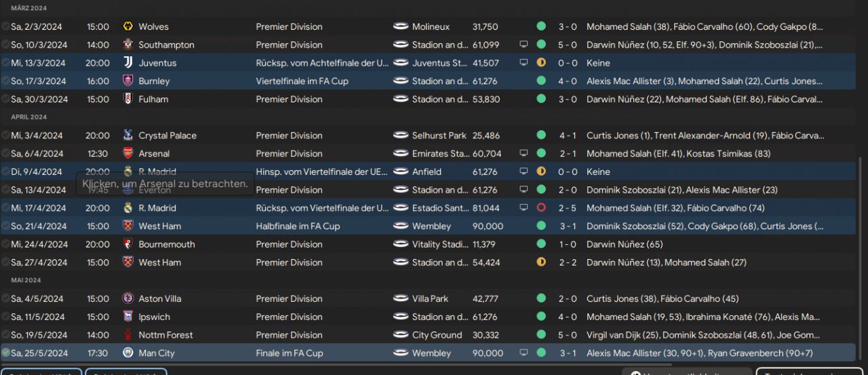Viewport: 868px width, 375px height.
Task: Click the vertical scrollbar of the fixture list
Action: pyautogui.click(x=859, y=258)
